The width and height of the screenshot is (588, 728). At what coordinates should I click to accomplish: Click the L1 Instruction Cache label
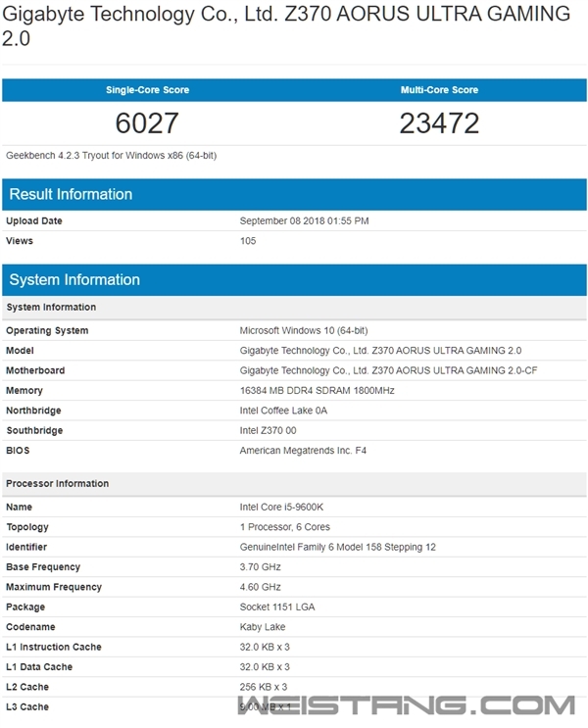click(x=54, y=647)
